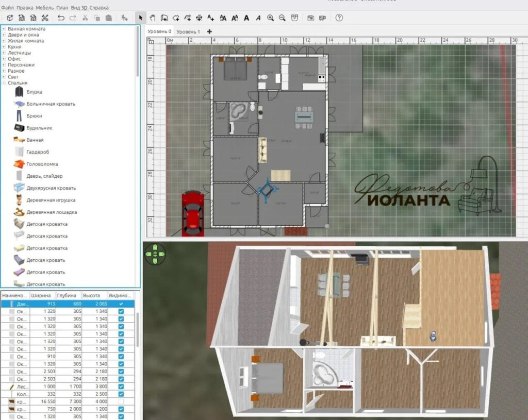This screenshot has height=420, width=528.
Task: Undo the last action
Action: pyautogui.click(x=61, y=18)
